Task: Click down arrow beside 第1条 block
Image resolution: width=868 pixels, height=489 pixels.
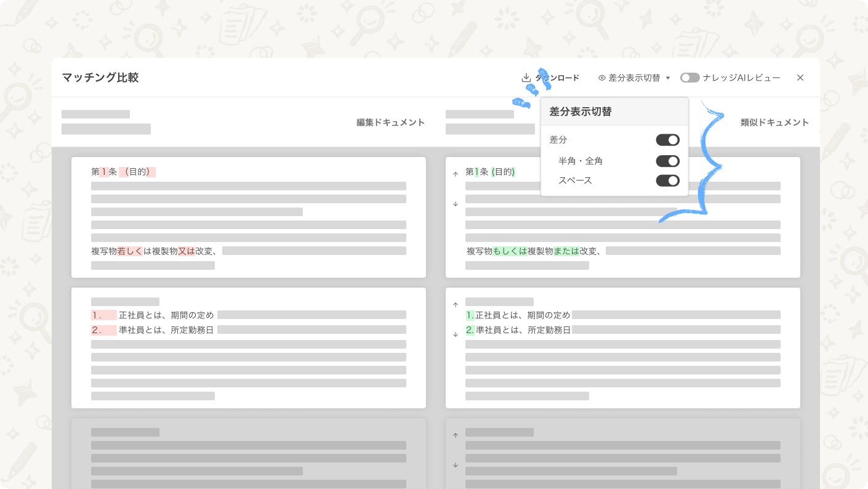Action: tap(456, 204)
